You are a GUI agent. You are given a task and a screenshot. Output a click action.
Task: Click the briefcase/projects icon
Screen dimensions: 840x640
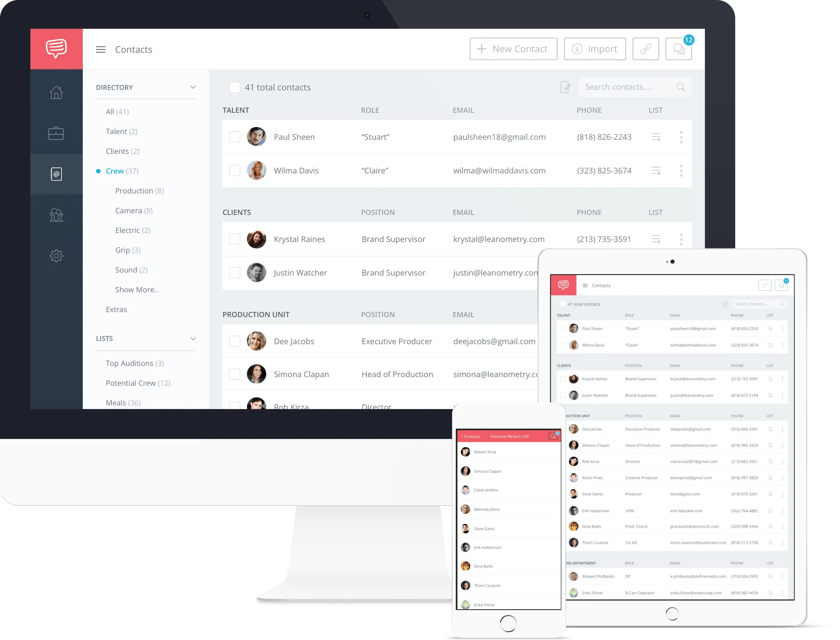coord(57,133)
